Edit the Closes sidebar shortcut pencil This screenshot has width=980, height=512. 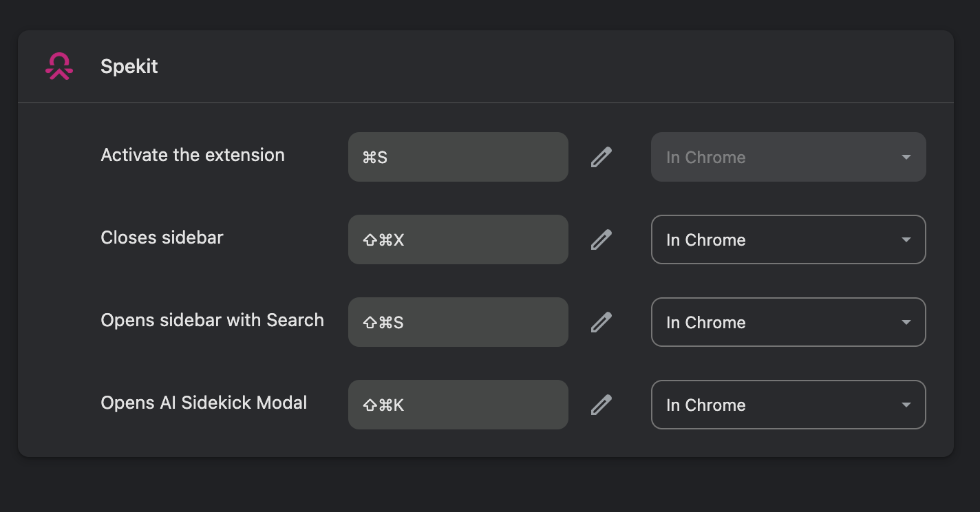pos(601,239)
